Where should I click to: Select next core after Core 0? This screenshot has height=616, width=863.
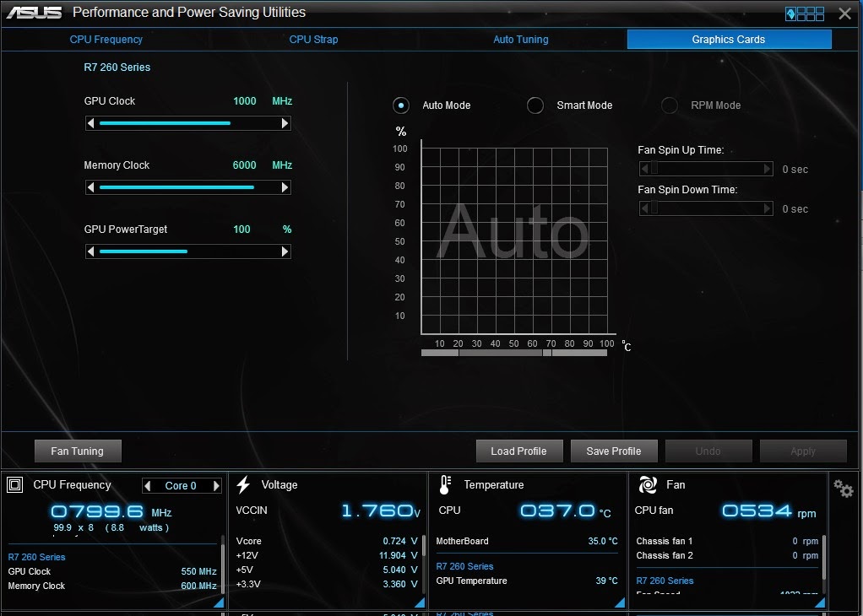pyautogui.click(x=216, y=486)
